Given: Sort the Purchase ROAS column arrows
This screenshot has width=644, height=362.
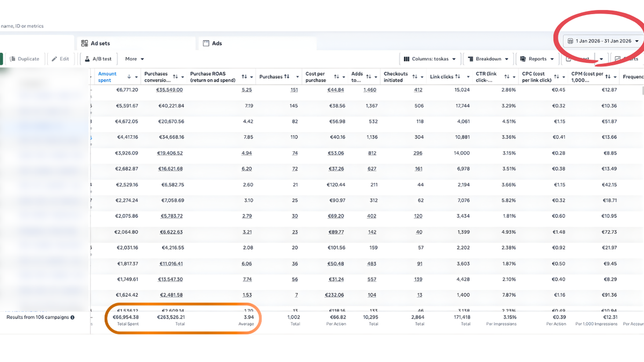Looking at the screenshot, I should click(244, 77).
